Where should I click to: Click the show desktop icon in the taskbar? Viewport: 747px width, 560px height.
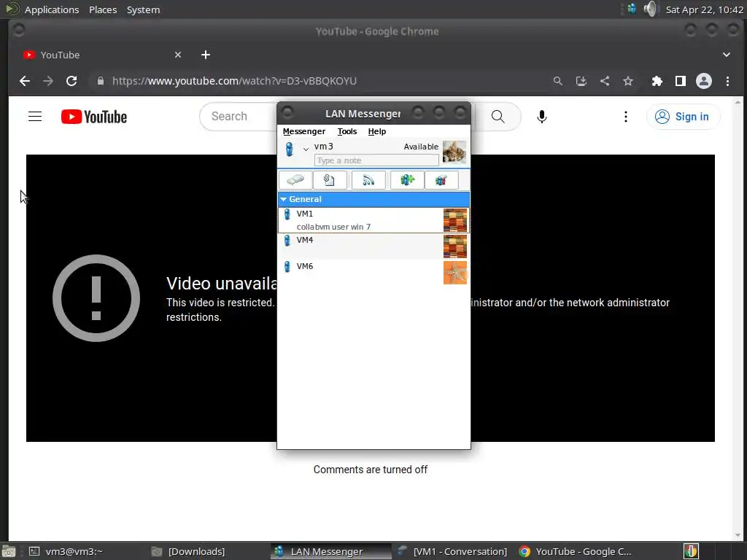tap(9, 551)
